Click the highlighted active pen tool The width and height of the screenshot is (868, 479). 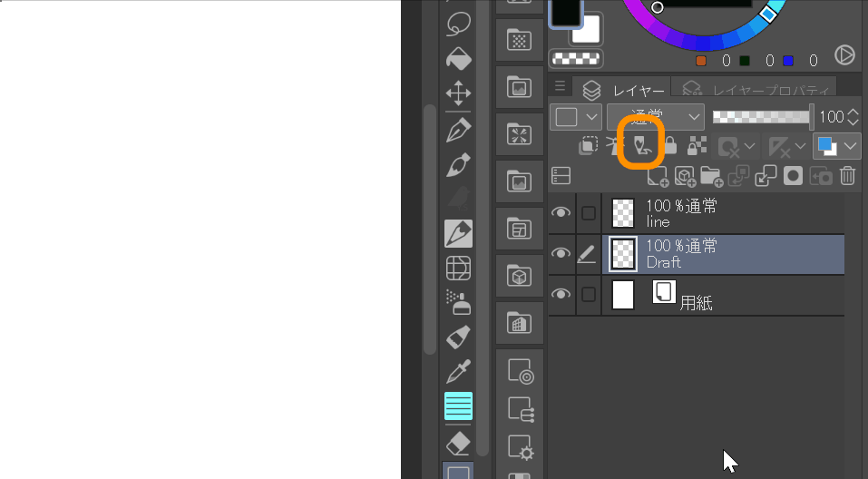[458, 233]
